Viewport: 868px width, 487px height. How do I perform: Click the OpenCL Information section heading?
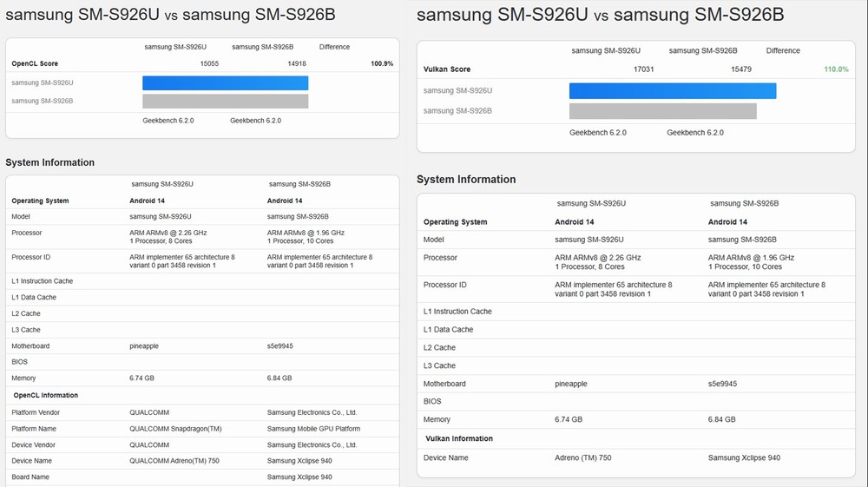[45, 395]
